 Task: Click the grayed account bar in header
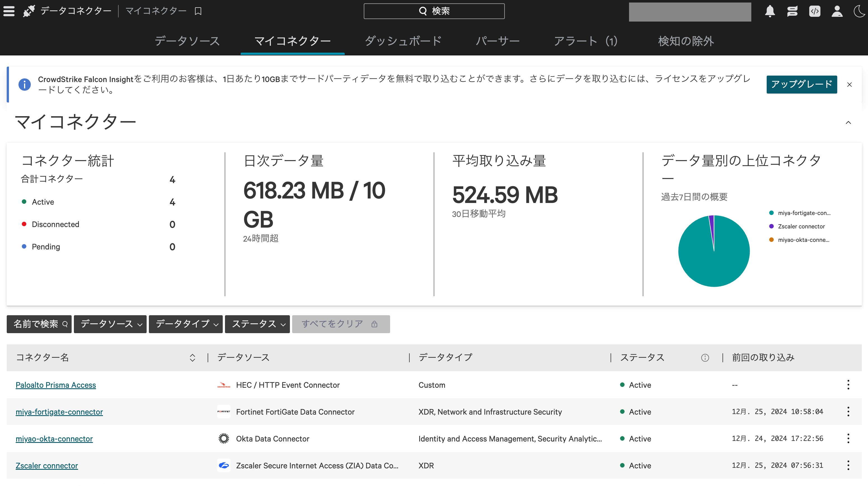point(690,12)
